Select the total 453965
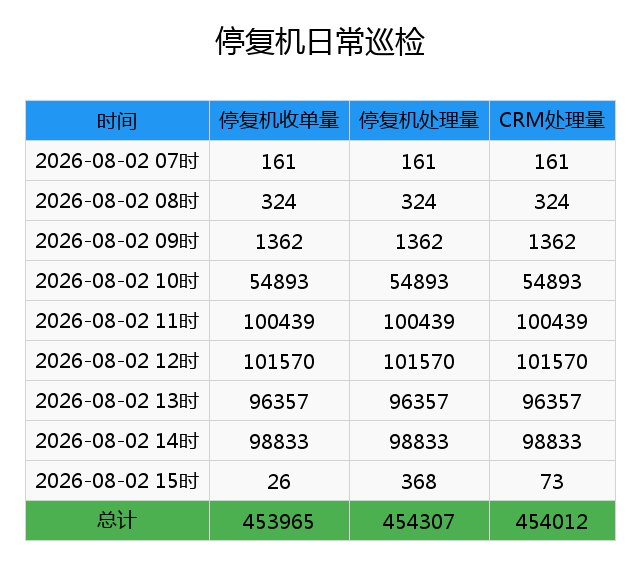The image size is (640, 580). (279, 521)
